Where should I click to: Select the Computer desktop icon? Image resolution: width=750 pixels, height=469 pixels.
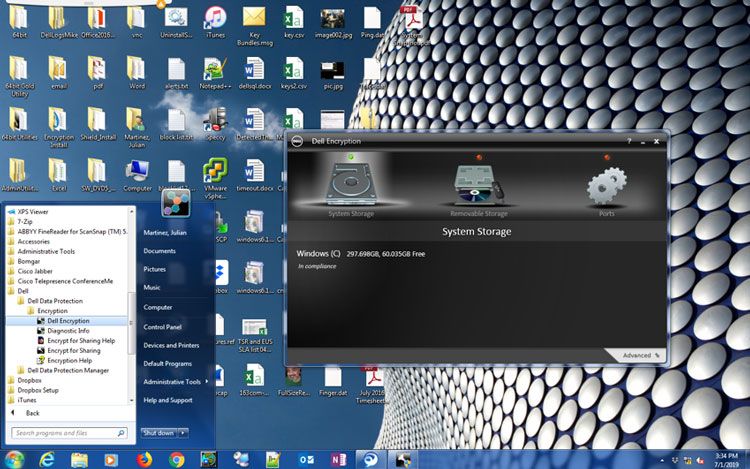point(137,175)
